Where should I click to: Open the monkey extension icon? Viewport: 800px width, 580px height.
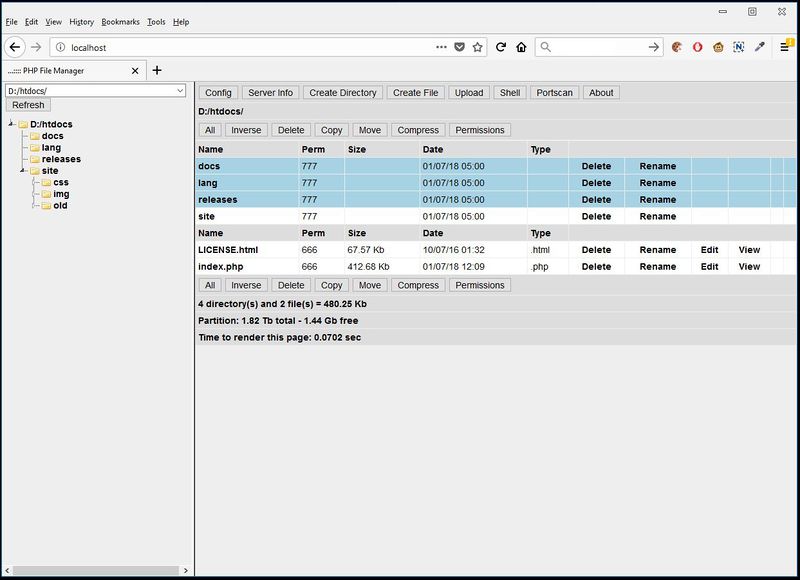pyautogui.click(x=718, y=47)
